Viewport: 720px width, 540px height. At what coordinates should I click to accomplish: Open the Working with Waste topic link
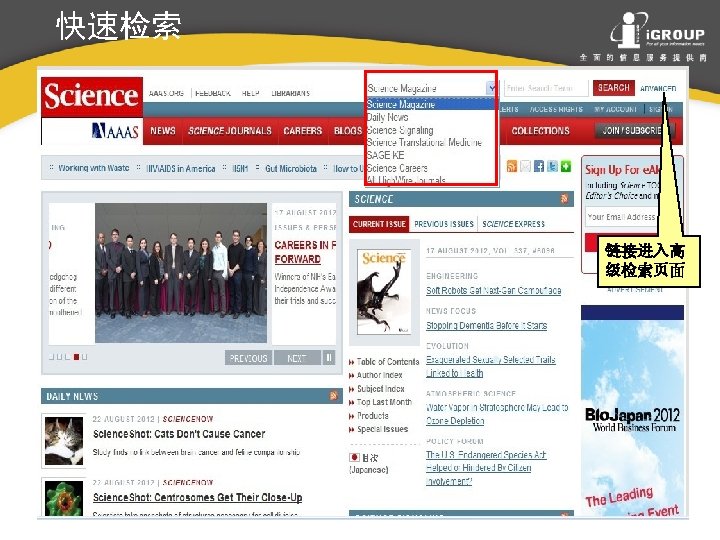coord(94,168)
